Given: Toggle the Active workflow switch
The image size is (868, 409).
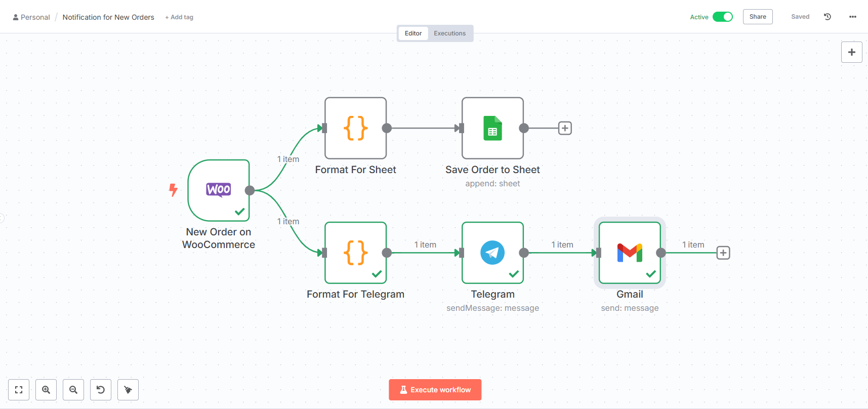Looking at the screenshot, I should (722, 17).
